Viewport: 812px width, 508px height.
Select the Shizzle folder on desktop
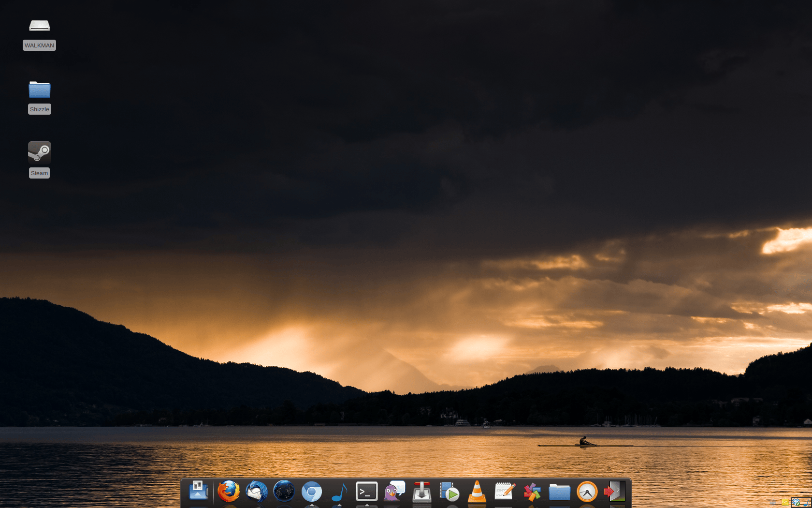(39, 90)
